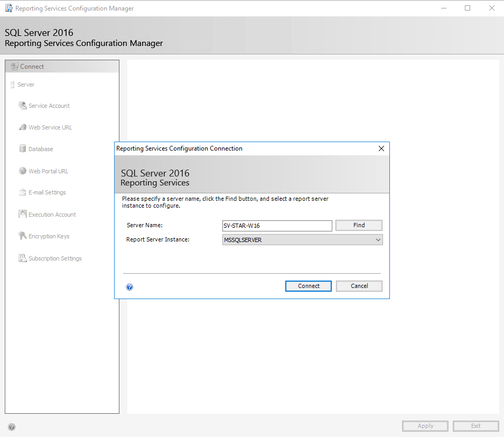Click the Service Account icon
Viewport: 504px width, 437px height.
pos(23,106)
